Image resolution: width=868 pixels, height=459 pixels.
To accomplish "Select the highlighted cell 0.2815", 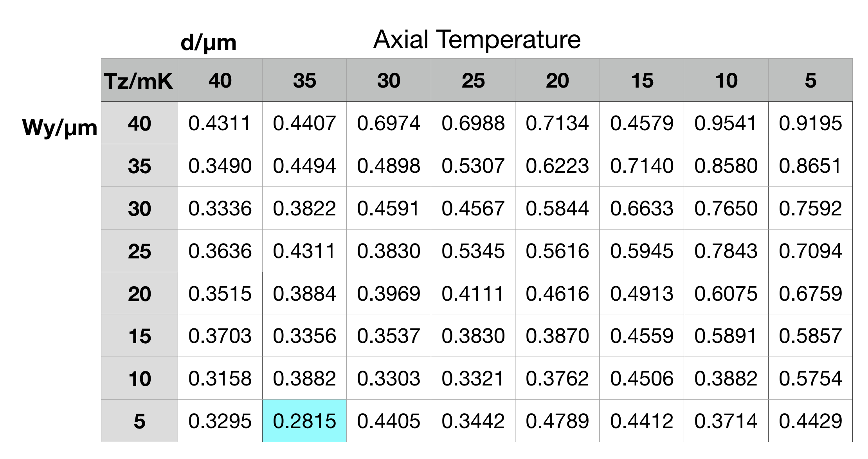I will 304,421.
